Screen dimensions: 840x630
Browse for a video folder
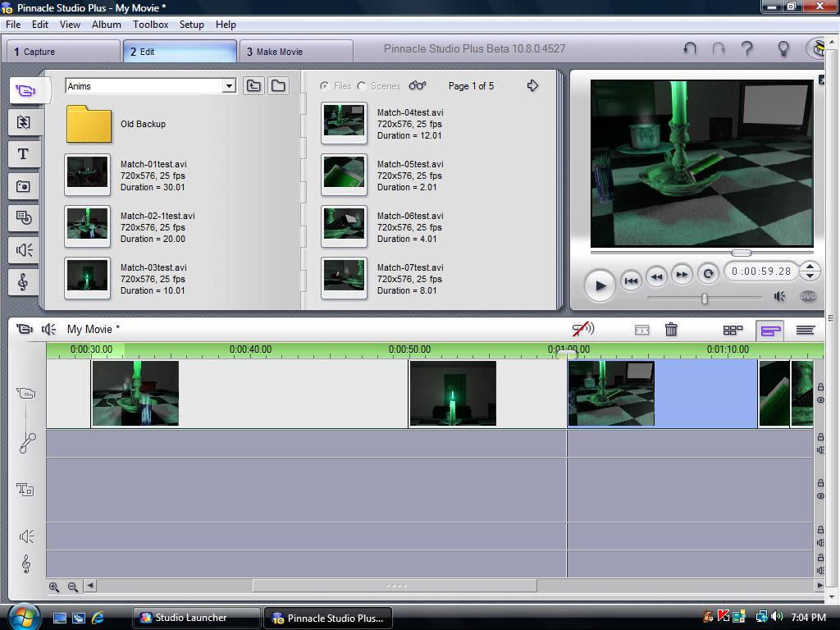pos(278,85)
